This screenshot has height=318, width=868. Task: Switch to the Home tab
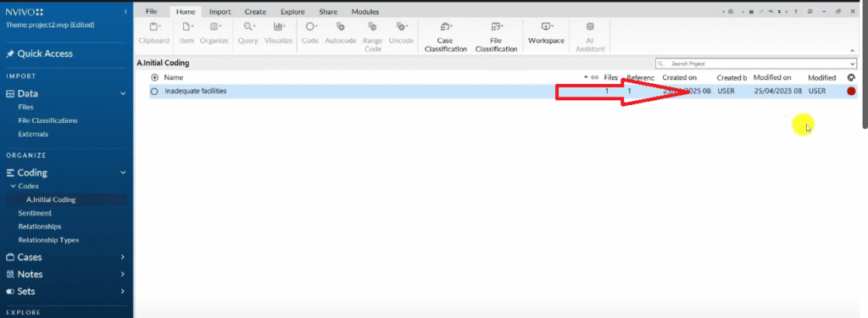tap(186, 12)
